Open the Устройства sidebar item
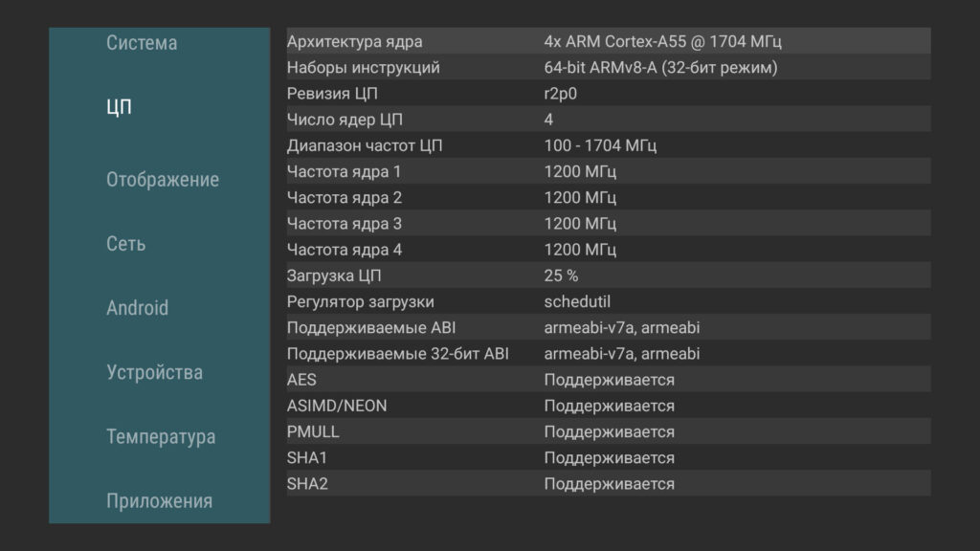Viewport: 980px width, 551px height. 154,372
